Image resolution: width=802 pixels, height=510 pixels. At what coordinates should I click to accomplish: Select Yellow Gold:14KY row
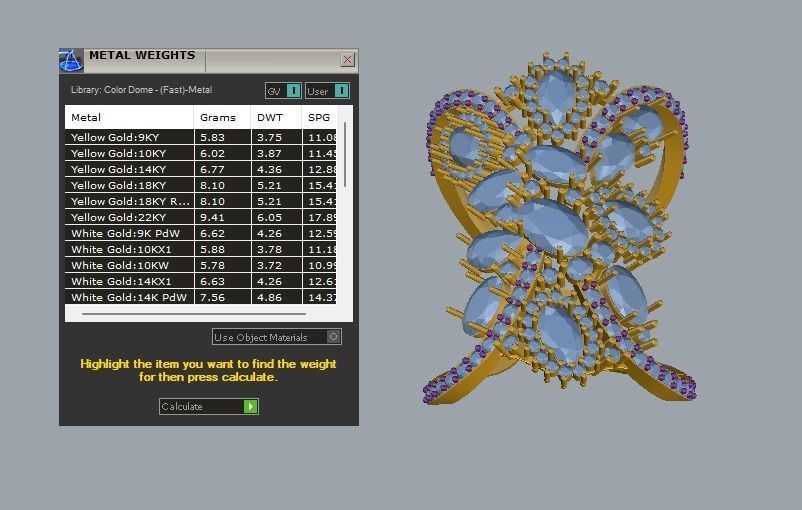tap(200, 169)
